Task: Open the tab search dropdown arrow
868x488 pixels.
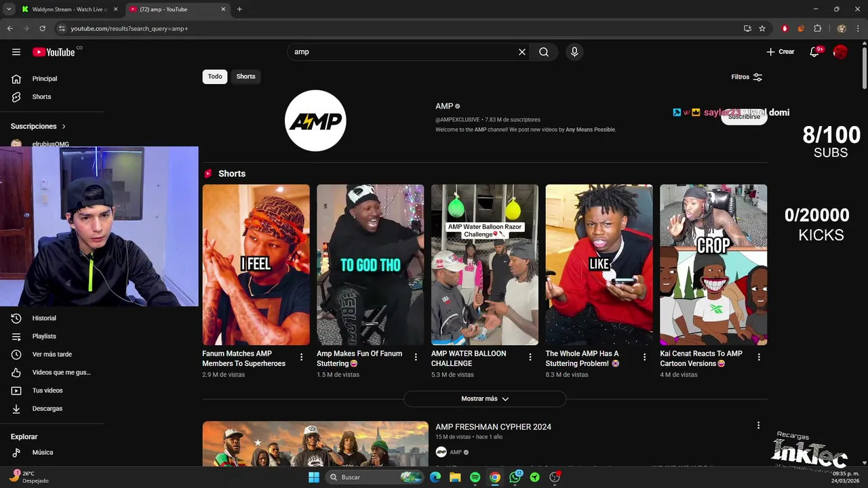Action: pos(9,9)
